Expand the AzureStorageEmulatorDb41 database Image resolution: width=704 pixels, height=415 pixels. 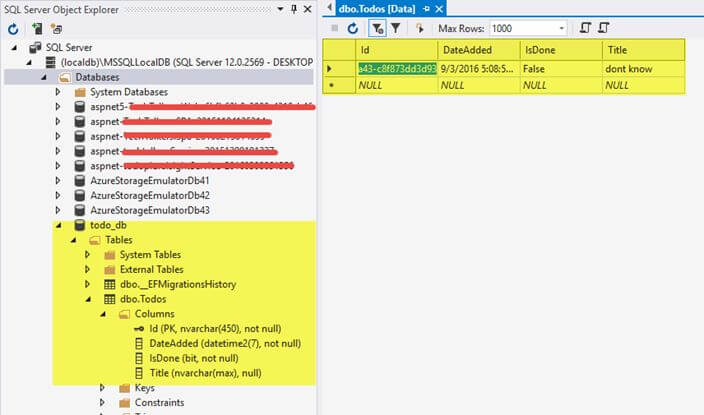coord(58,181)
